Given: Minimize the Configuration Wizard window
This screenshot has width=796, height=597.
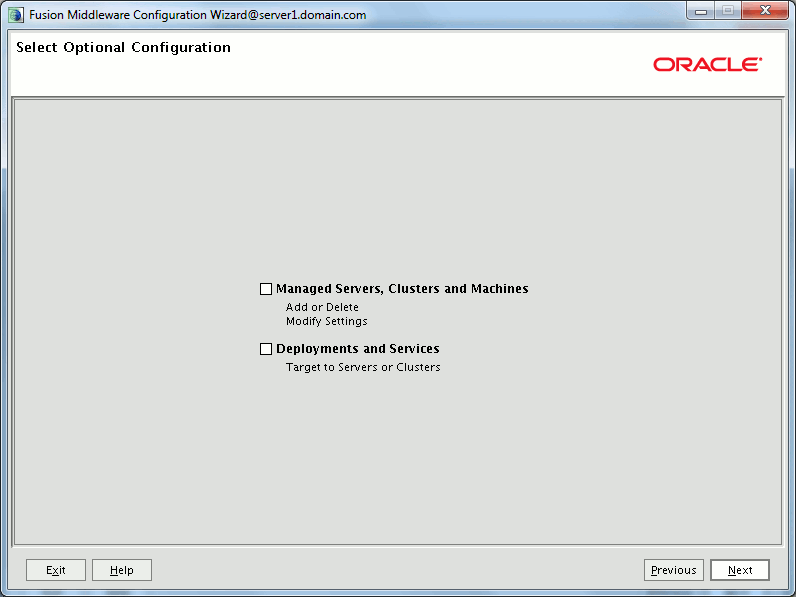Looking at the screenshot, I should point(701,11).
